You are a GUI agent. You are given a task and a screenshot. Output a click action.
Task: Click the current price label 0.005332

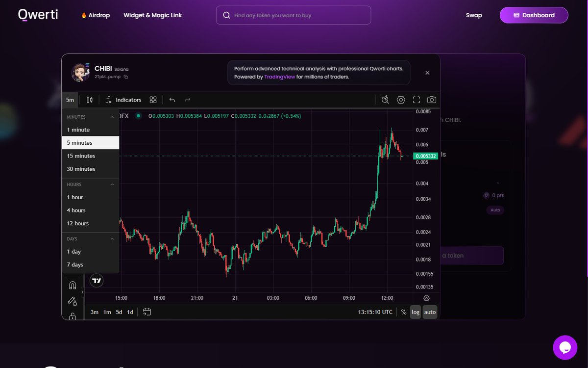[x=425, y=156]
